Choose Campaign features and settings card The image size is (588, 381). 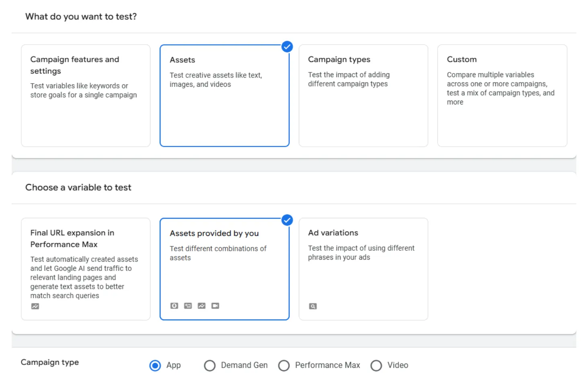point(86,96)
